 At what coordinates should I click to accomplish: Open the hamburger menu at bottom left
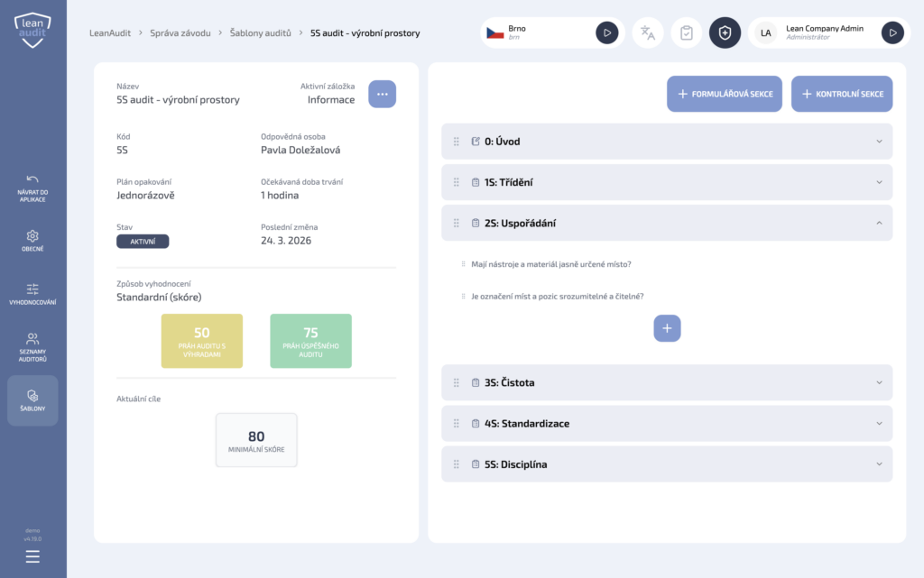[32, 556]
